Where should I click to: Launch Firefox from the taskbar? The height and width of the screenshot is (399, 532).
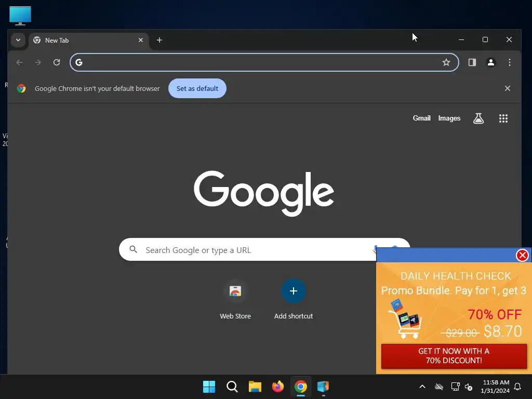pyautogui.click(x=277, y=387)
